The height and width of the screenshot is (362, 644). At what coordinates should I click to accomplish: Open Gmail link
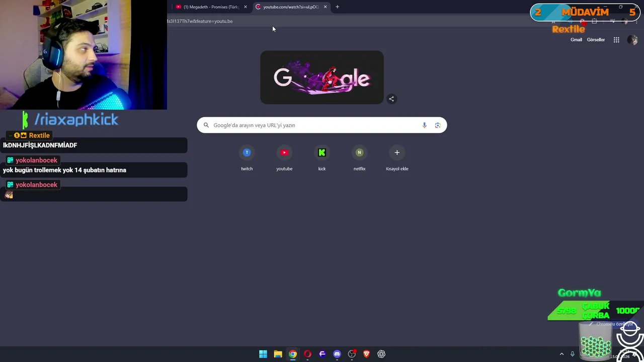pyautogui.click(x=576, y=40)
